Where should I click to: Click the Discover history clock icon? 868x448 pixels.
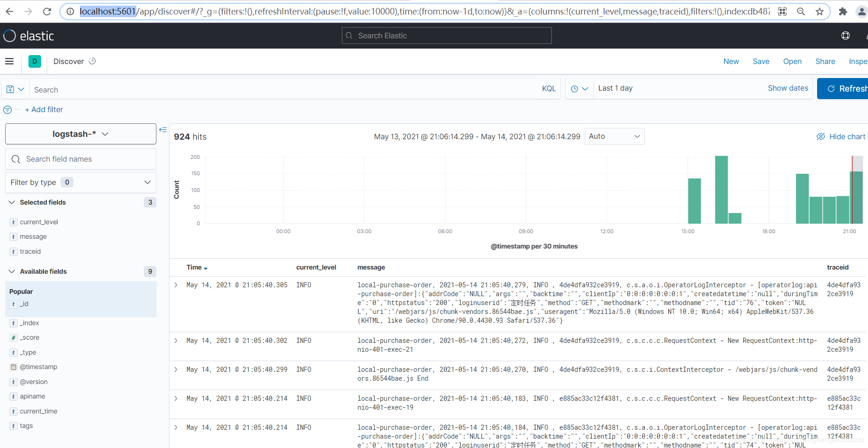click(x=92, y=61)
